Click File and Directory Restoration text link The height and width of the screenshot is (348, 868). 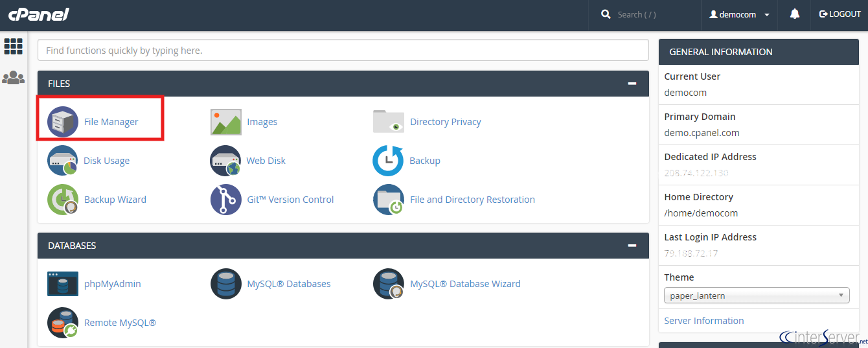472,200
